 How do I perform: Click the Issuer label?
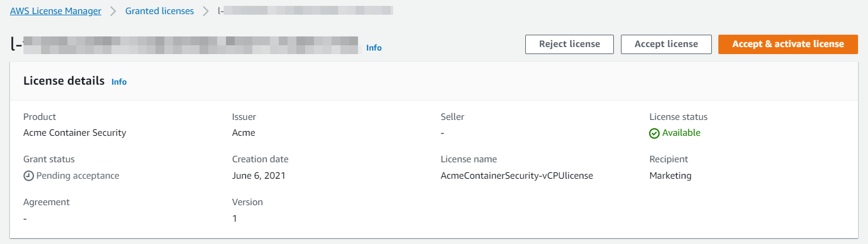(x=244, y=117)
